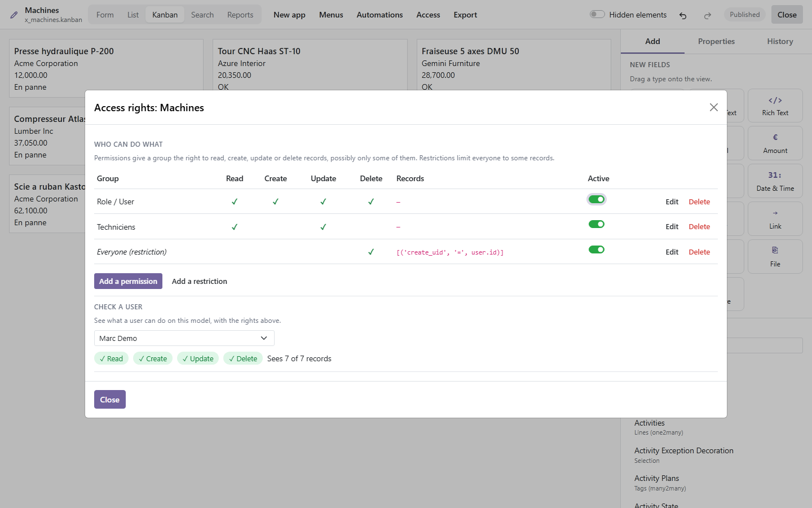This screenshot has height=508, width=812.
Task: Select the Link field type
Action: 775,219
